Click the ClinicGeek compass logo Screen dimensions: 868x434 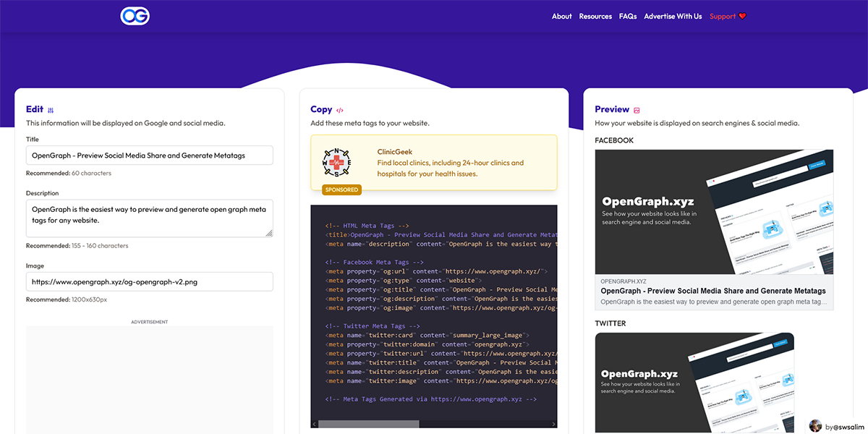tap(336, 163)
